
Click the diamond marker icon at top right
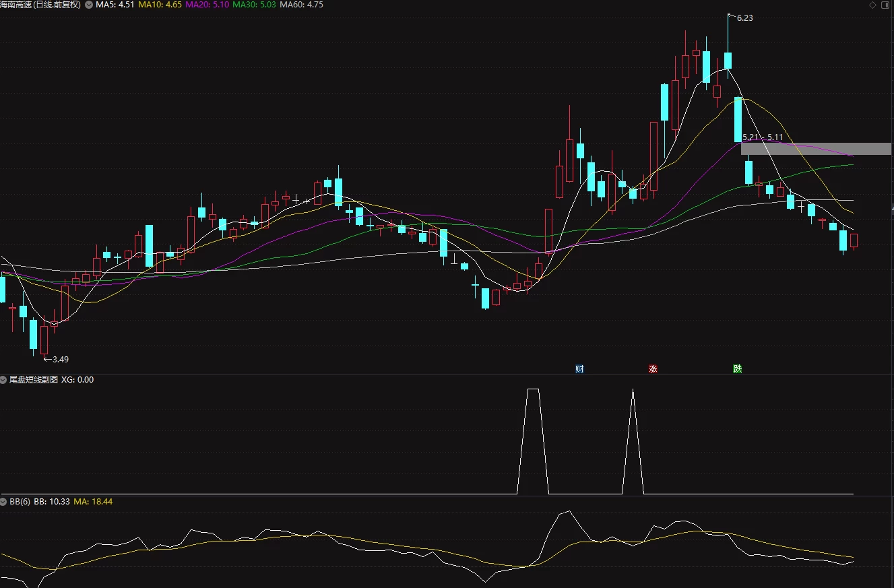(x=874, y=5)
